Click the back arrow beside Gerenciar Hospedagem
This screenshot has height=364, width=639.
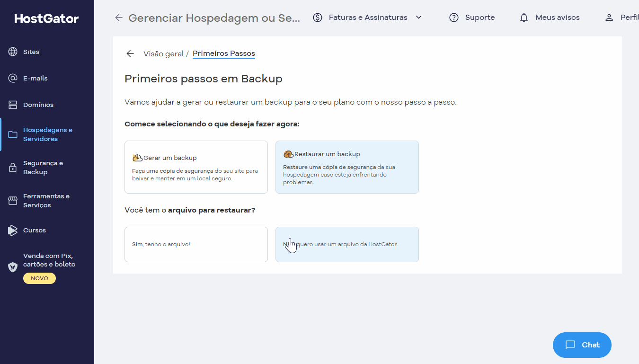pos(119,18)
